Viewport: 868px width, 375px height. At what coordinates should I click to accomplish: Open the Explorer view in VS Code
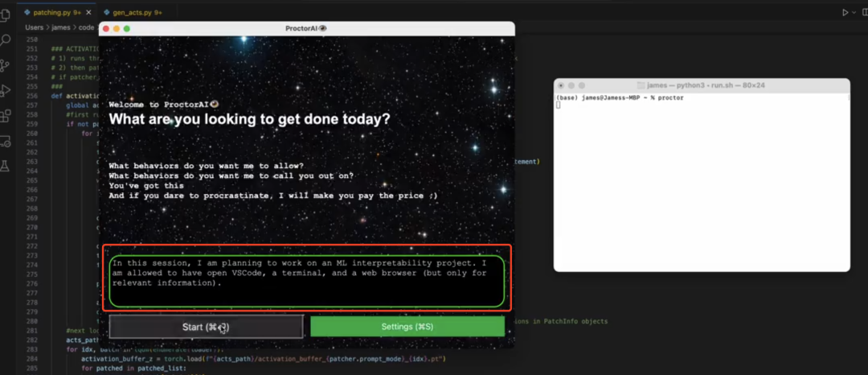click(5, 15)
